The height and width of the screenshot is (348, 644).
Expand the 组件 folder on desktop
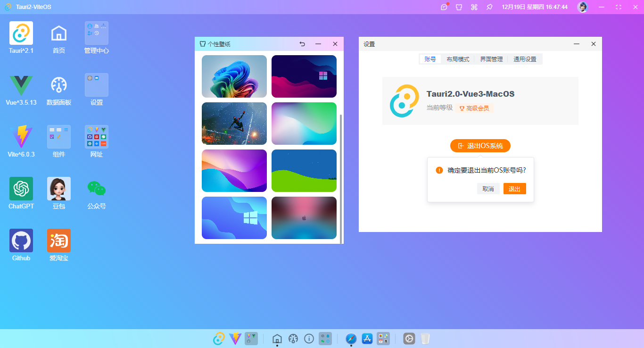59,137
